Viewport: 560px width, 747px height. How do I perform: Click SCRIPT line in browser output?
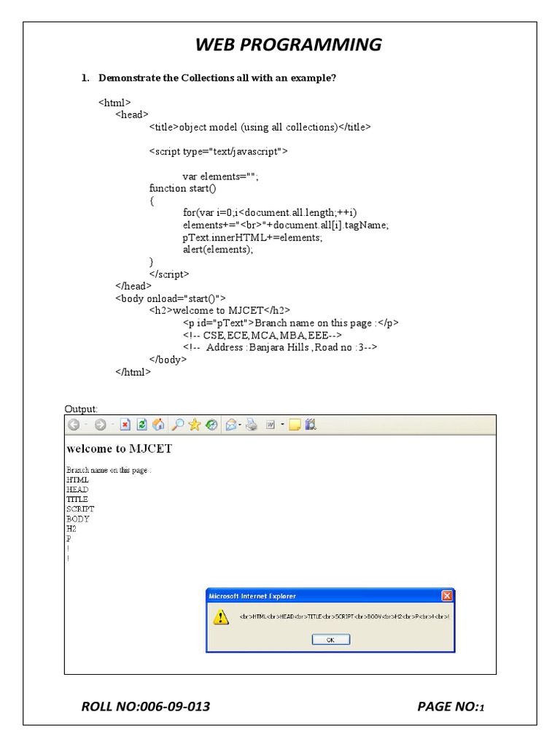pos(80,509)
